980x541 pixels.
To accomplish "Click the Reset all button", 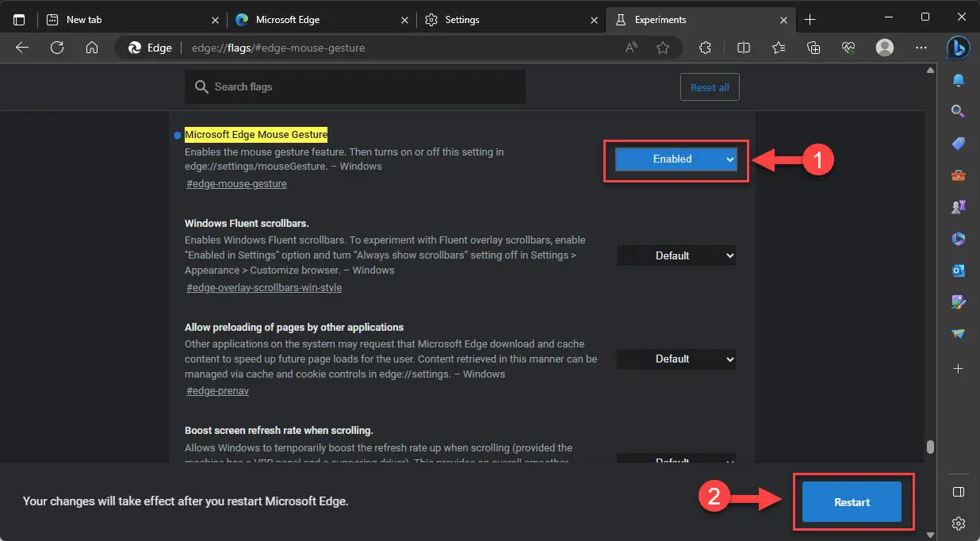I will point(710,87).
